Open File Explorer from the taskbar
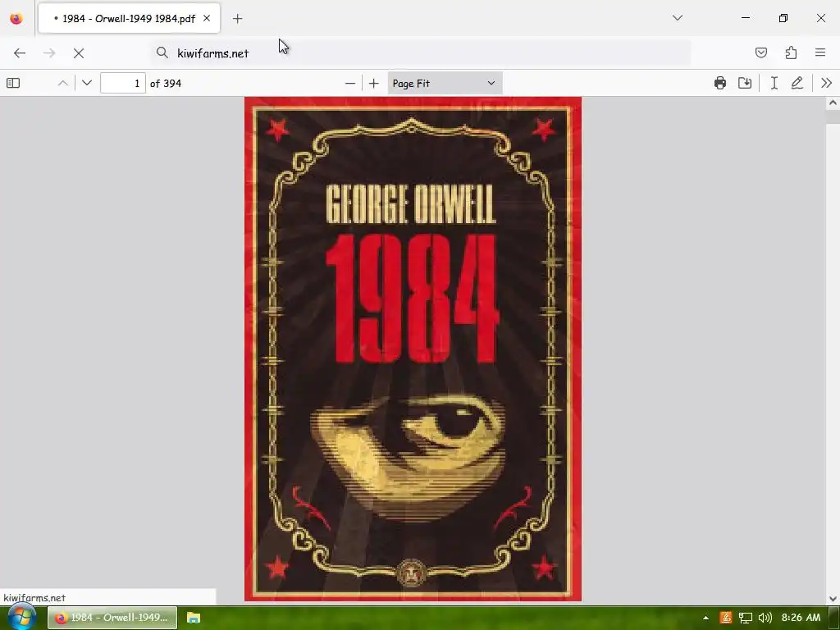 [x=194, y=618]
